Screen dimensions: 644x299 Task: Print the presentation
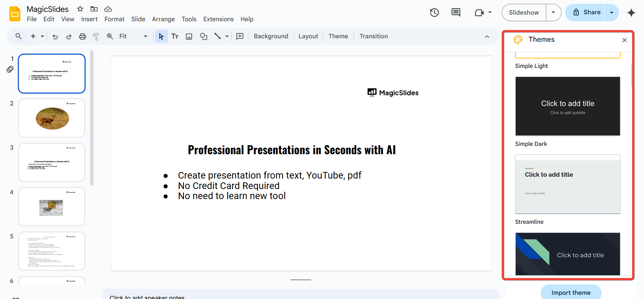(82, 36)
